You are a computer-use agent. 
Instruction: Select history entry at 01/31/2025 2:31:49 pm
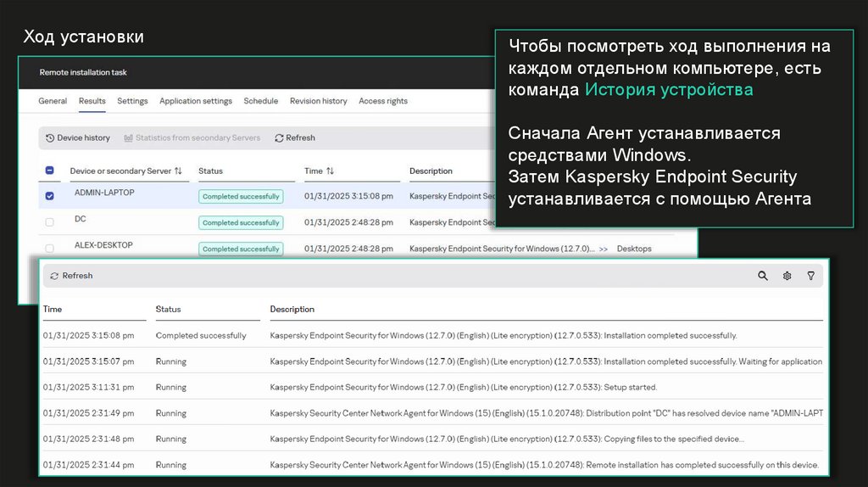[433, 413]
